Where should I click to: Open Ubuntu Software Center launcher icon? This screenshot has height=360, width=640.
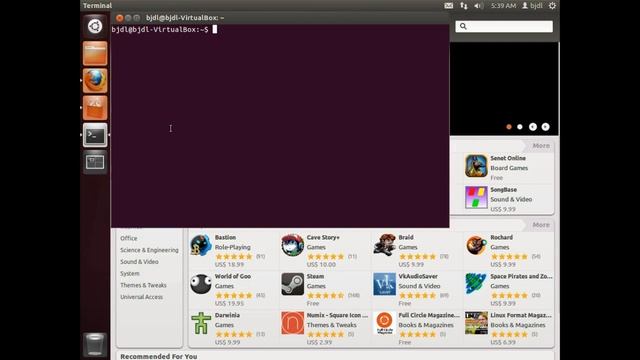click(95, 108)
